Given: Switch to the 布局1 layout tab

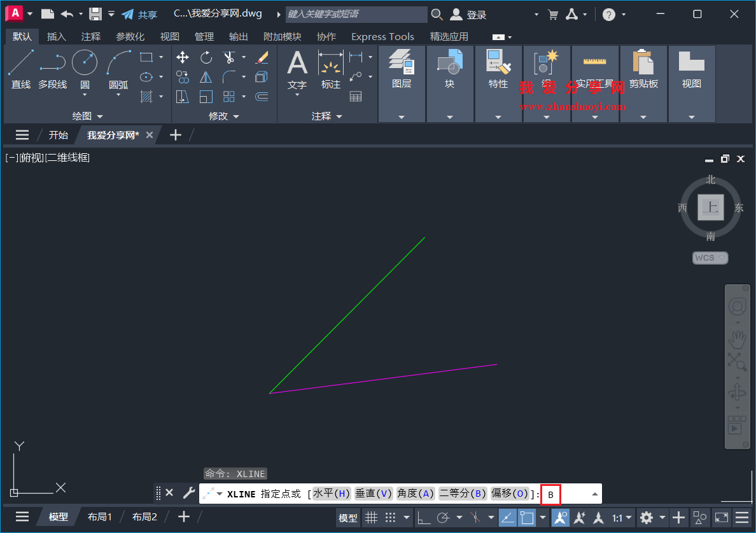Looking at the screenshot, I should coord(99,516).
